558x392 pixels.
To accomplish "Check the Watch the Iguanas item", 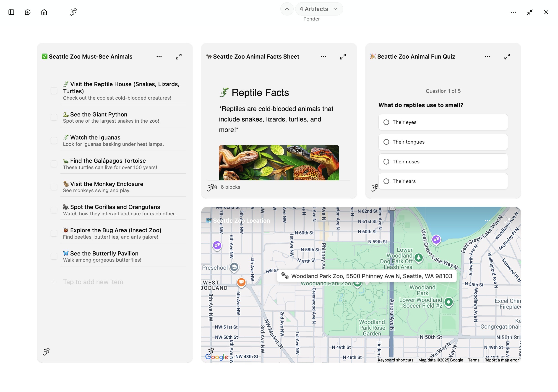I will click(54, 141).
